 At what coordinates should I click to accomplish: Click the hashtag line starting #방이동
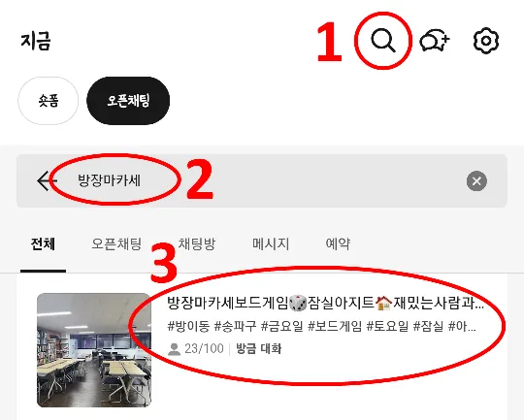321,326
